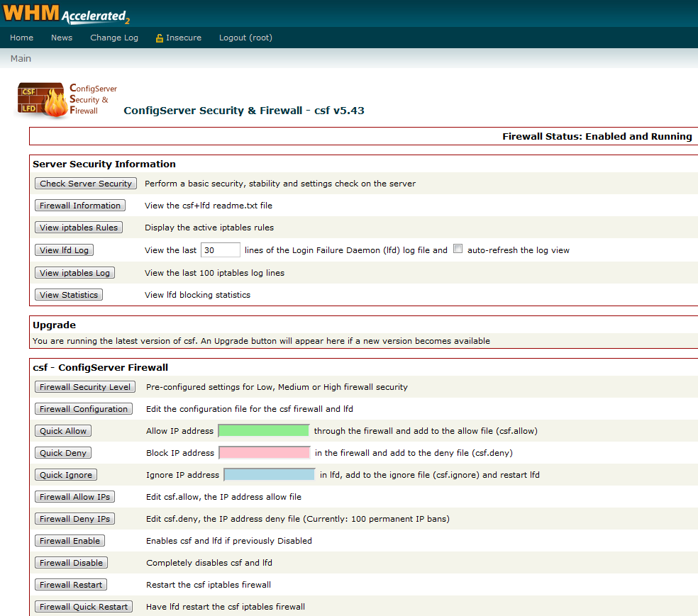Click the Quick Deny button
Screen dimensions: 698x616
point(63,453)
